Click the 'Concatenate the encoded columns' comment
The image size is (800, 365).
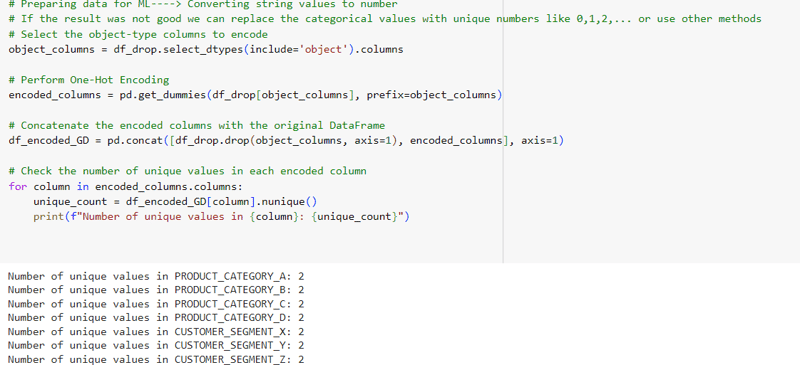pos(196,126)
